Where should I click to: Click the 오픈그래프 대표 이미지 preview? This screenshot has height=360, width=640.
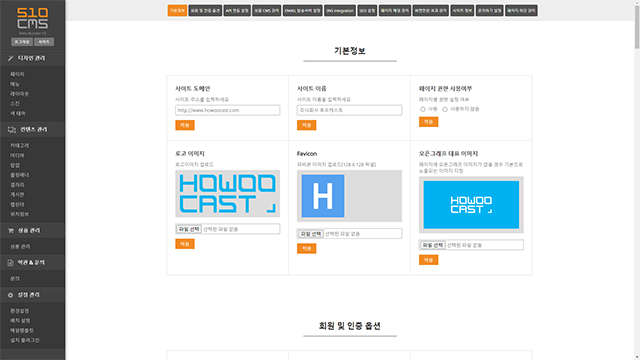coord(471,205)
